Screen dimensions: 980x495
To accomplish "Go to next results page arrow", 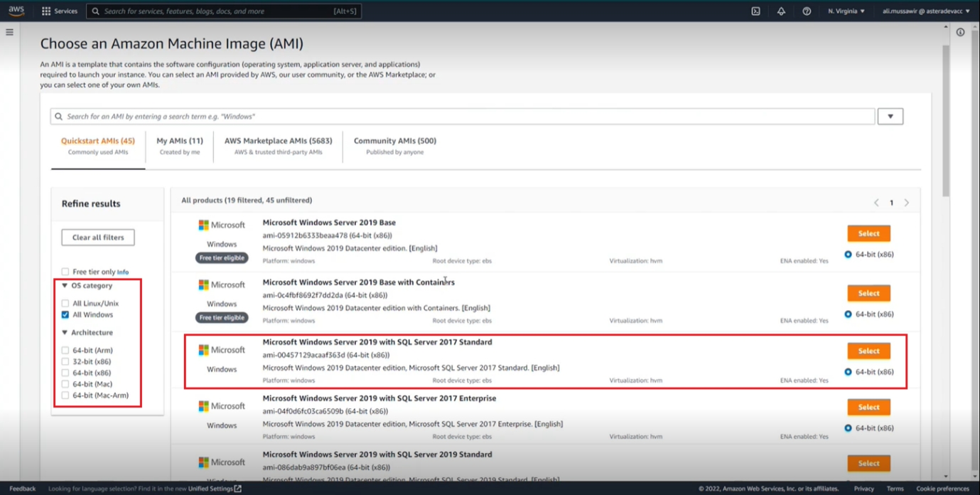I will [907, 203].
